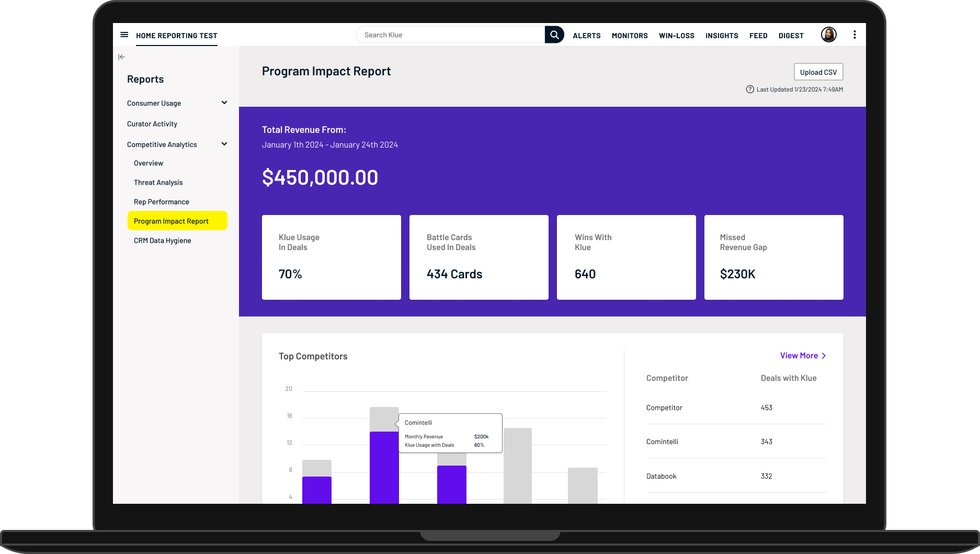This screenshot has height=554, width=980.
Task: Open CRM Data Hygiene report
Action: pos(163,241)
